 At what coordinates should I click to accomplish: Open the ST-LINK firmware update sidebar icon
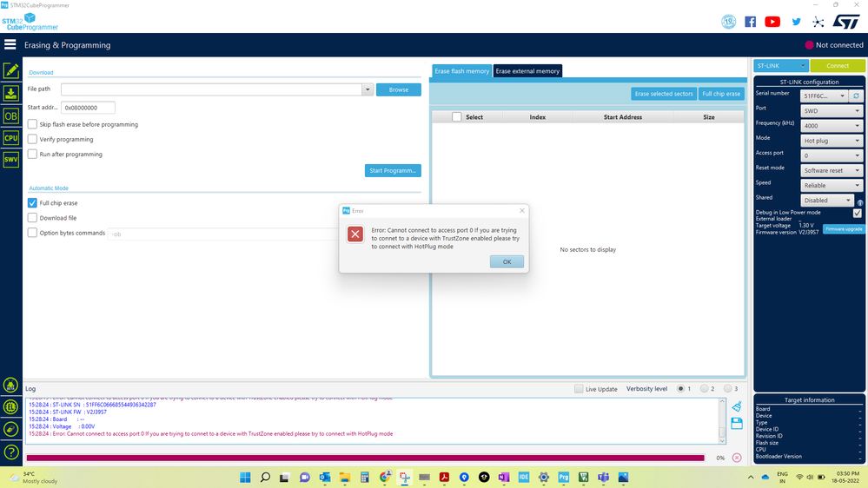[10, 429]
